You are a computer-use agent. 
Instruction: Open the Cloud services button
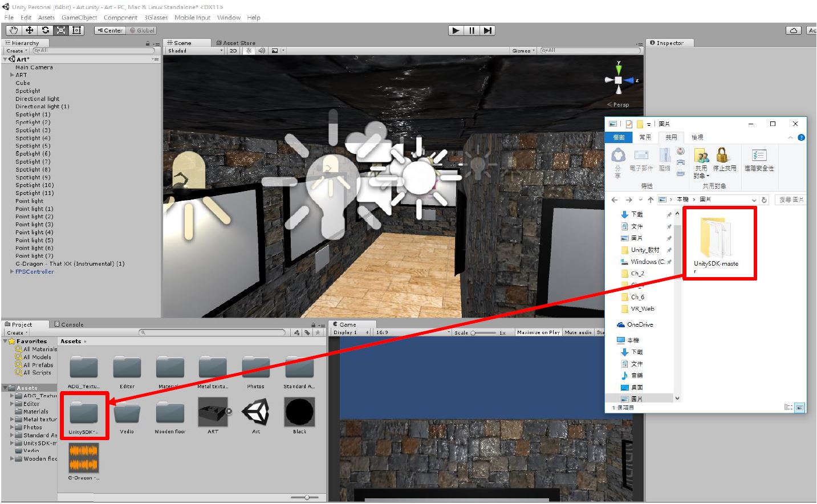pos(794,31)
